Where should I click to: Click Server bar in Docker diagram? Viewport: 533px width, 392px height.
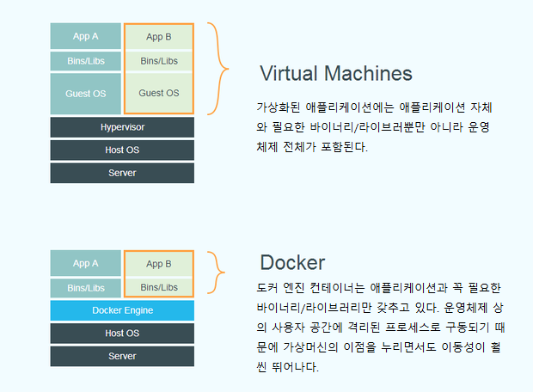click(122, 356)
